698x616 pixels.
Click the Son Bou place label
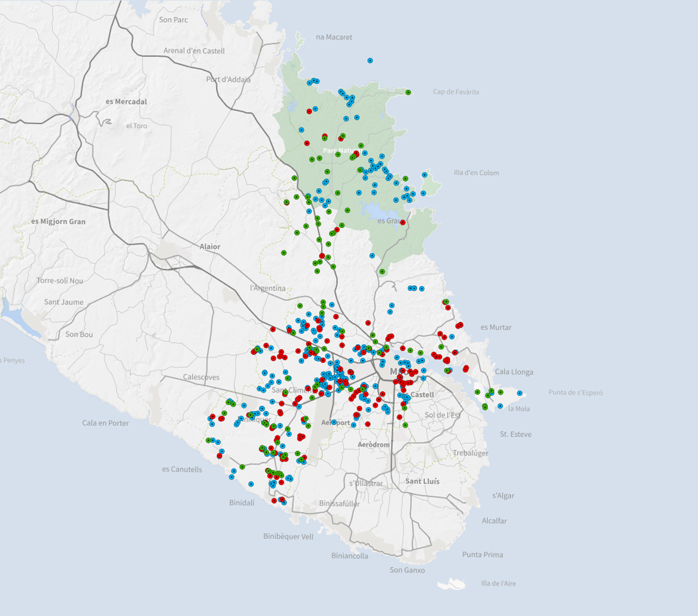tap(79, 335)
